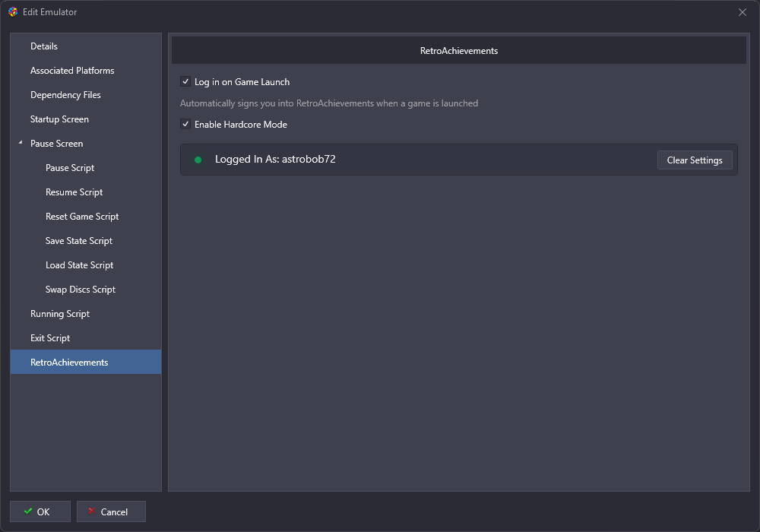Screen dimensions: 760x532
Task: Discard changes with the Cancel button
Action: (111, 511)
